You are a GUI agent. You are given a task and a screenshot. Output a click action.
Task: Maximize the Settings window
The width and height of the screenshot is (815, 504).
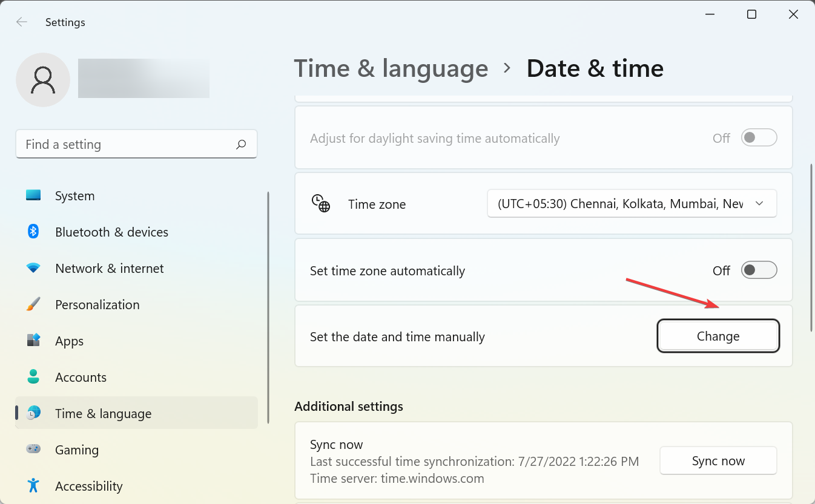751,15
